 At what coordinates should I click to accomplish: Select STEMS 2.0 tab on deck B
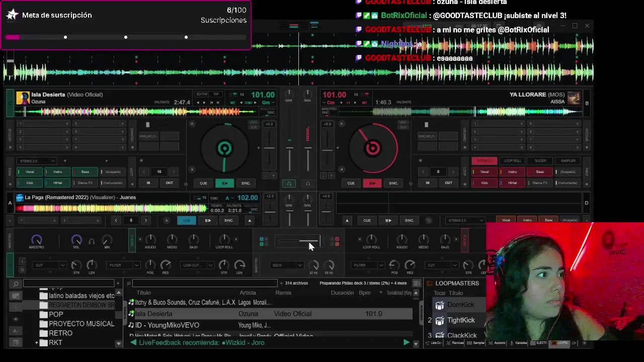[x=485, y=161]
